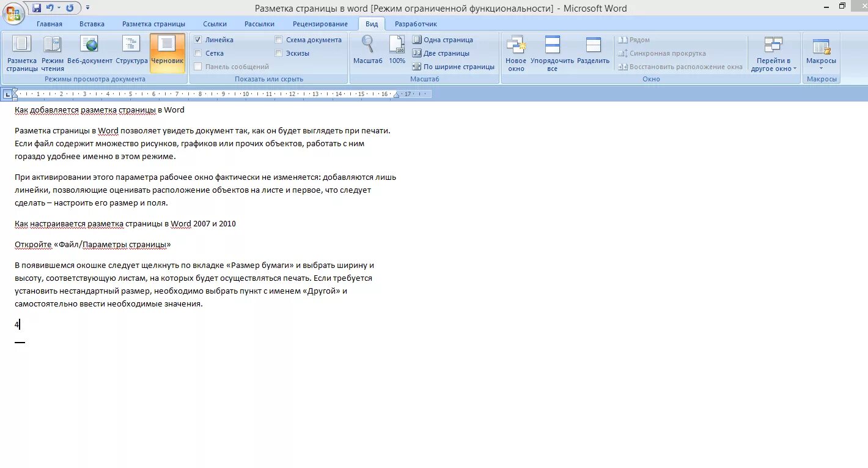
Task: Click Разделить window split
Action: (593, 50)
